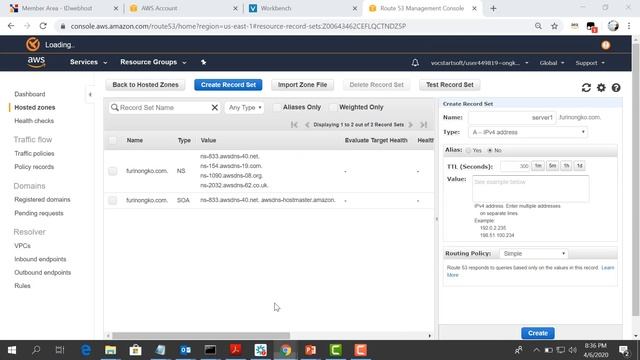640x360 pixels.
Task: Switch to the Workbench browser tab
Action: (x=303, y=8)
